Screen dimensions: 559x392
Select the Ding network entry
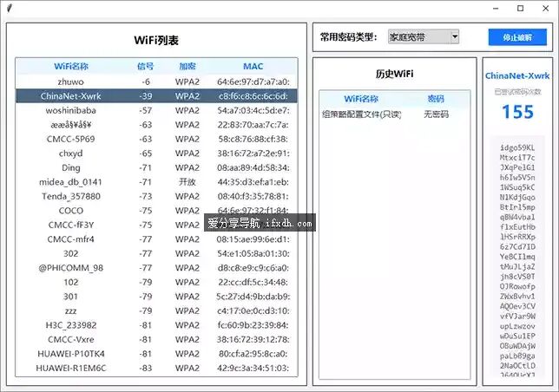[x=156, y=167]
